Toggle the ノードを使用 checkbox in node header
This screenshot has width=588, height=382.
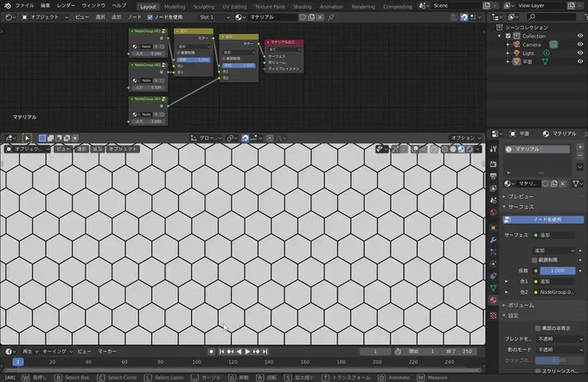point(150,17)
